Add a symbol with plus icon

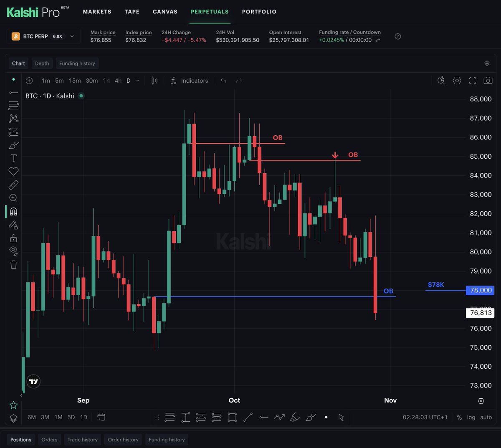coord(29,81)
